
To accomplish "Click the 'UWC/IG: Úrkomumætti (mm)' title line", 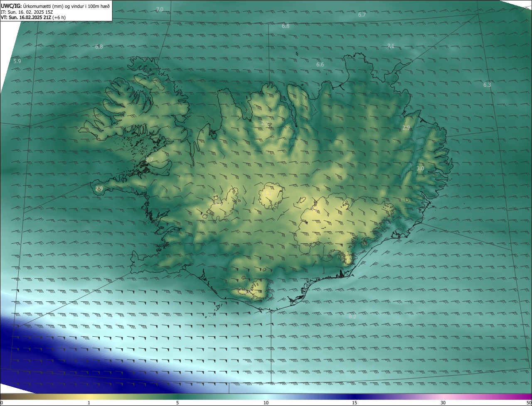I will coord(56,6).
